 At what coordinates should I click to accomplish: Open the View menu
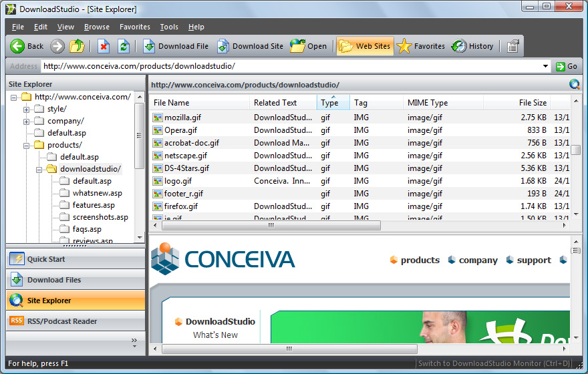(65, 27)
